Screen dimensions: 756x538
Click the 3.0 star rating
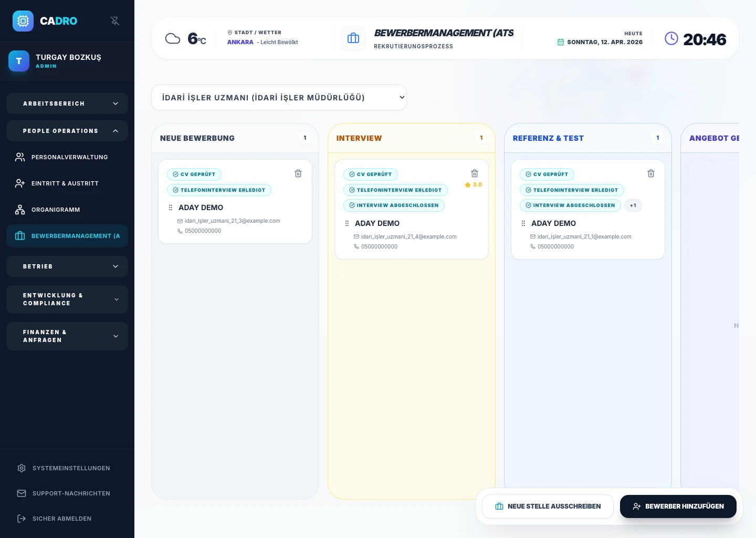coord(473,185)
